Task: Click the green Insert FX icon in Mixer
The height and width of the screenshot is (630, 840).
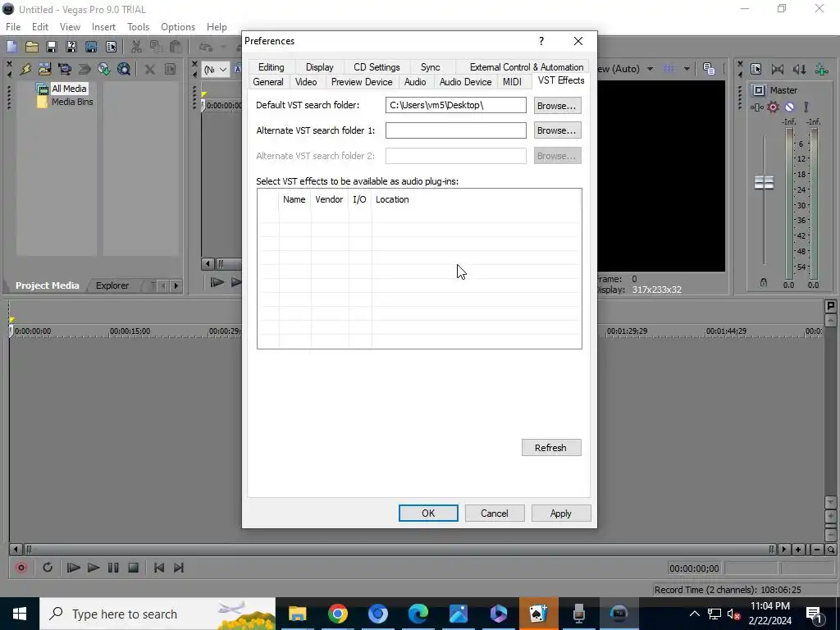Action: tap(821, 69)
